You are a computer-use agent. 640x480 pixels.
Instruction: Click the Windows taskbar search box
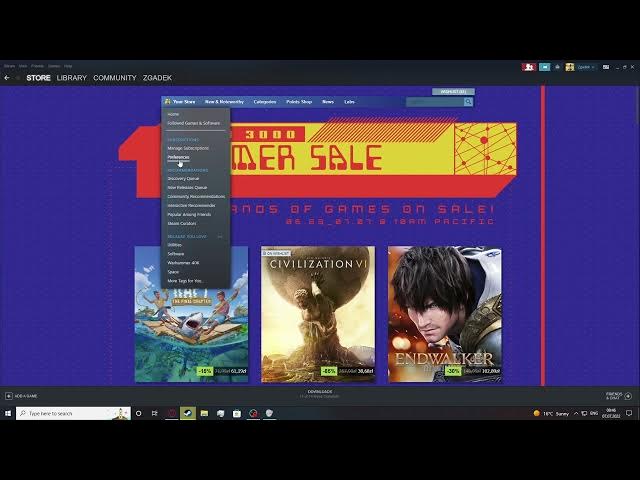pyautogui.click(x=73, y=413)
